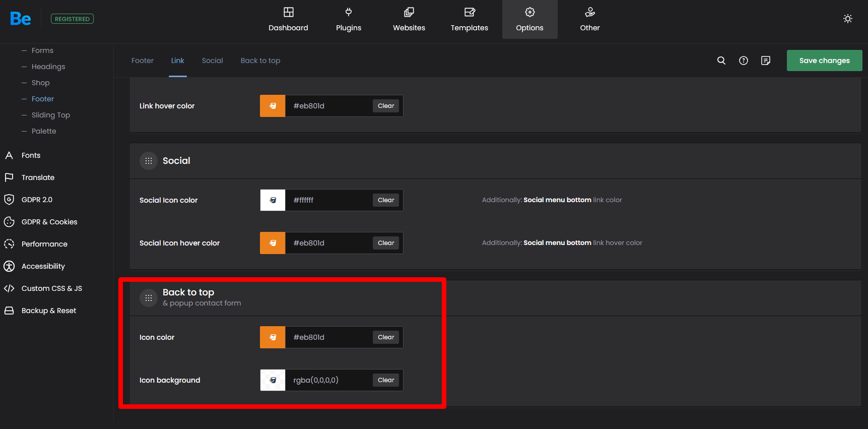This screenshot has width=868, height=429.
Task: Open the Dashboard section
Action: point(288,20)
